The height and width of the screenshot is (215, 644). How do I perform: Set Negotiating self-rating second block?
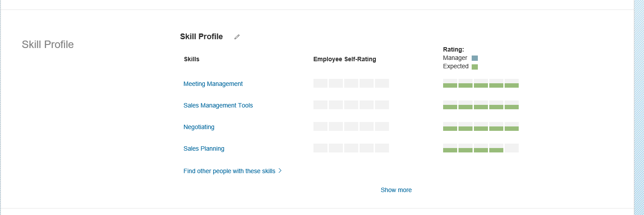pyautogui.click(x=336, y=126)
